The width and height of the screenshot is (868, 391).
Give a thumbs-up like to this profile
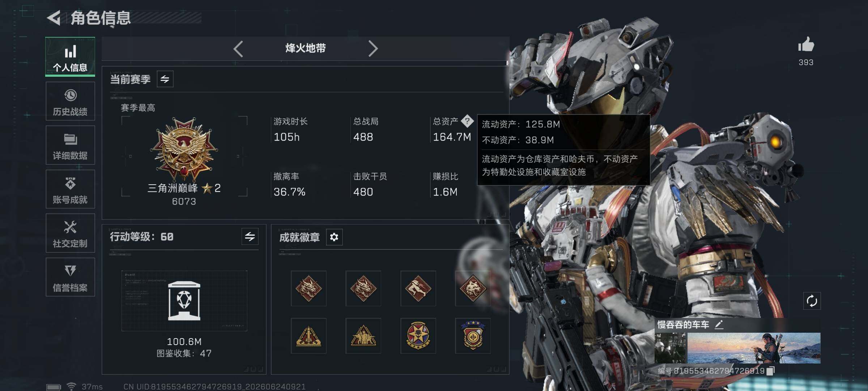[806, 45]
